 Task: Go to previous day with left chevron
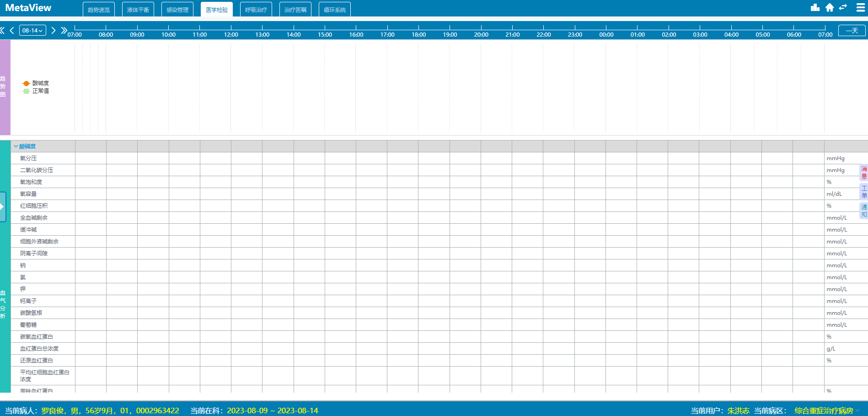pos(12,30)
